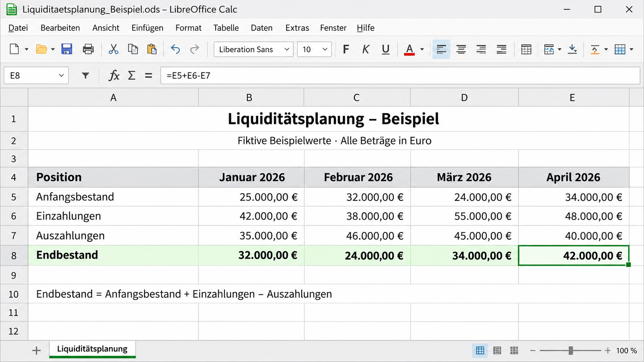Undo the last action
Image resolution: width=644 pixels, height=362 pixels.
tap(175, 49)
